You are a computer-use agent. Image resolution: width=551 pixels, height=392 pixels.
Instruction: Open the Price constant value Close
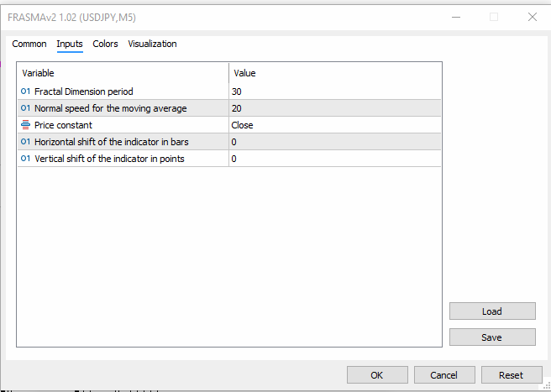[335, 125]
